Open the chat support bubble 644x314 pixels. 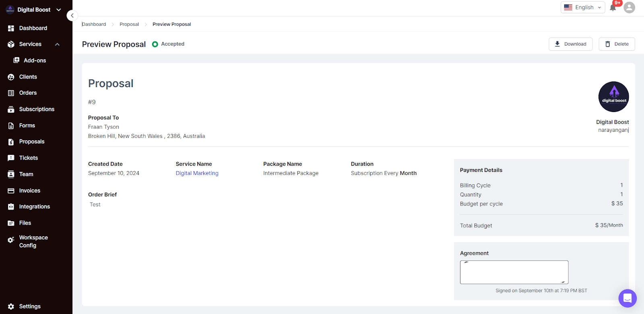click(x=627, y=298)
